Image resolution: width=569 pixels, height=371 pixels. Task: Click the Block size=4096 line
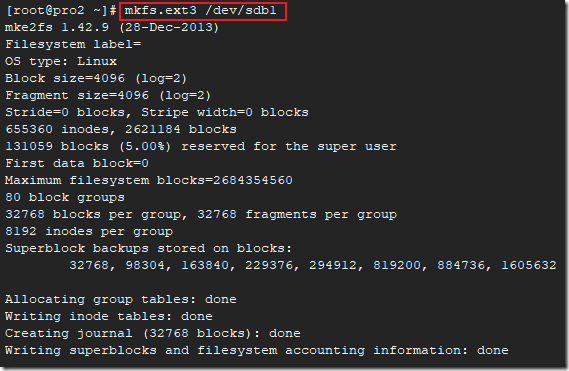click(96, 78)
